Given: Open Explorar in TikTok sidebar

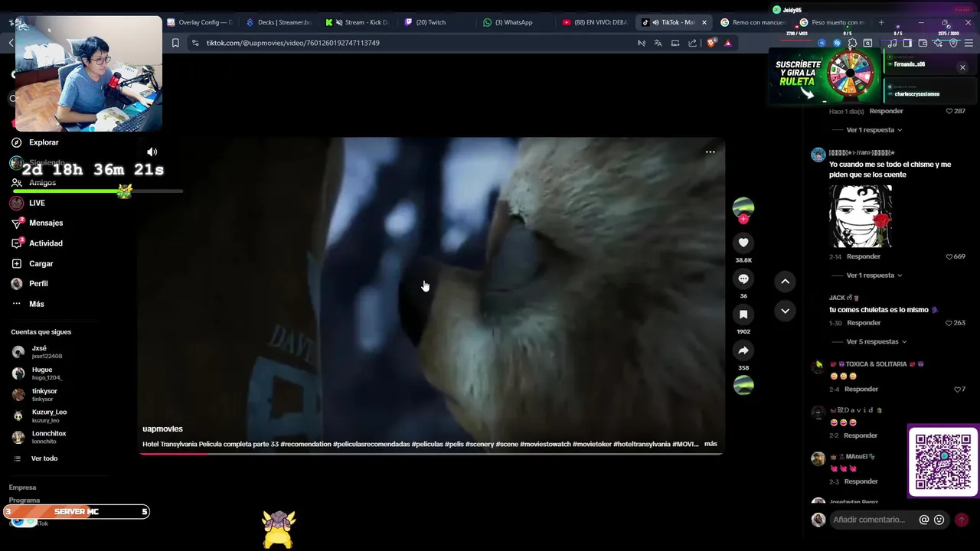Looking at the screenshot, I should 44,142.
